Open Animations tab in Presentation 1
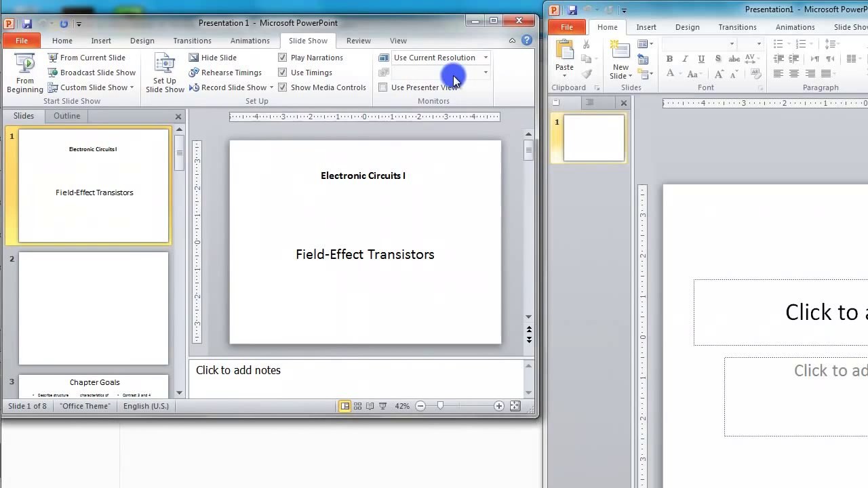 pyautogui.click(x=250, y=41)
